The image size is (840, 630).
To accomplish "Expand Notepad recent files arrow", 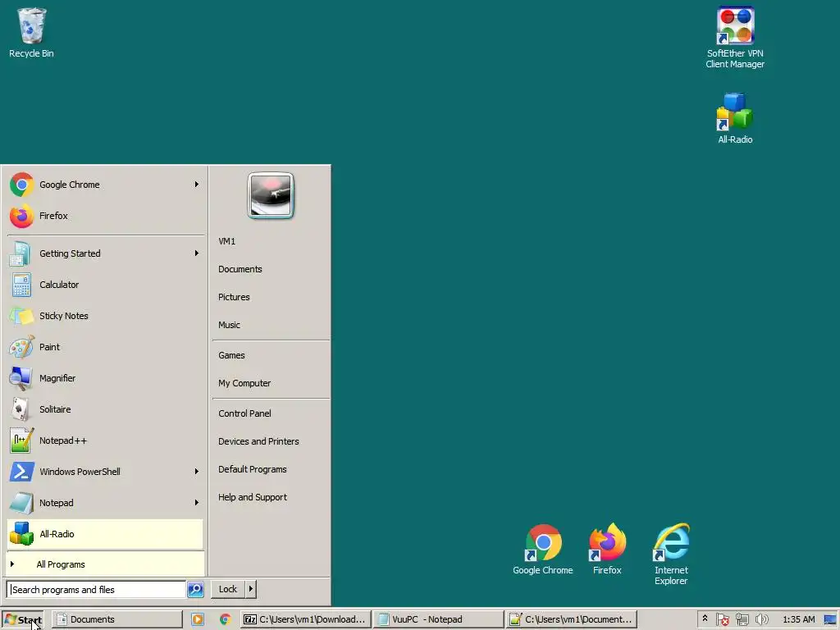I will (197, 503).
